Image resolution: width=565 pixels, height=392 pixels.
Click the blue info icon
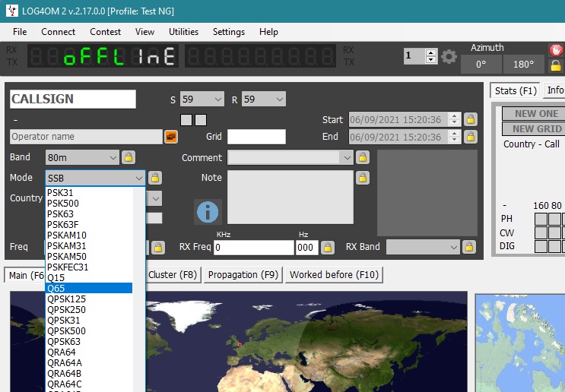point(208,212)
